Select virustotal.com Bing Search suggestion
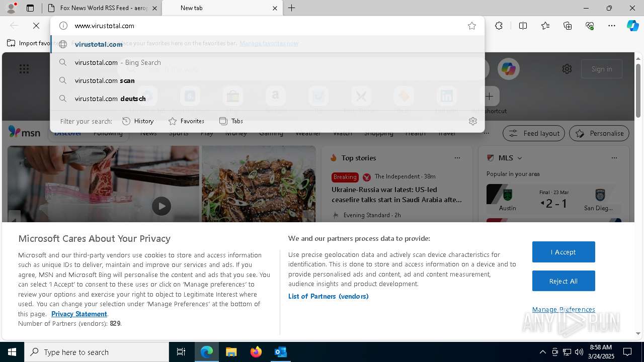The width and height of the screenshot is (644, 362). pyautogui.click(x=267, y=62)
